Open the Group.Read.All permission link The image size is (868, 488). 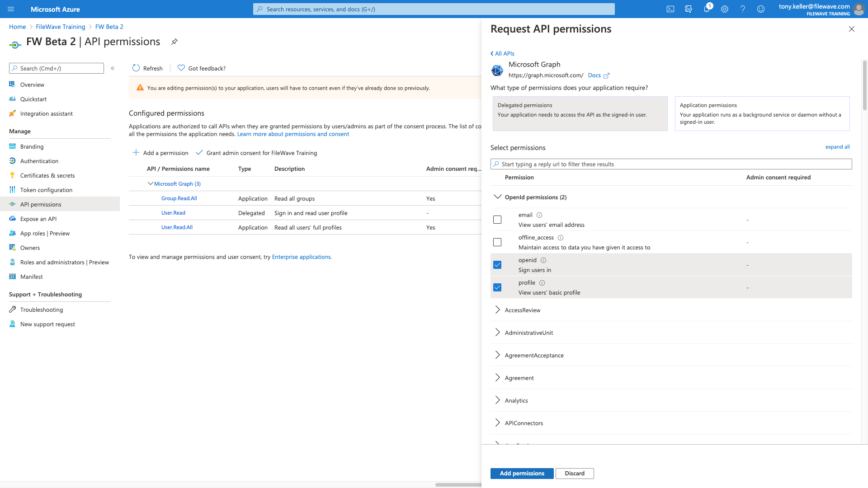pyautogui.click(x=179, y=198)
